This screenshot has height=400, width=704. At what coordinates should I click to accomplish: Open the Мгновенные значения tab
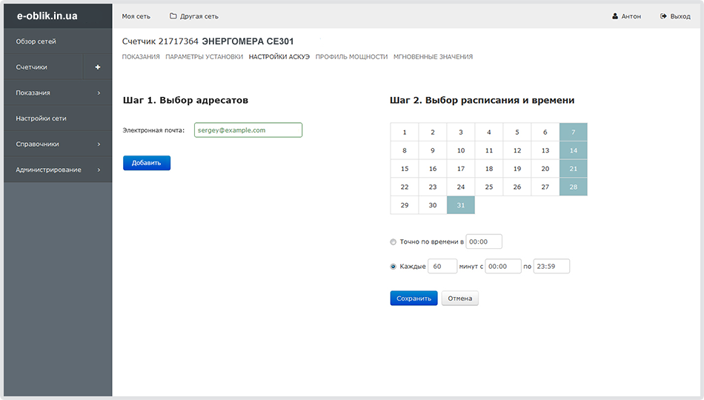(x=433, y=57)
